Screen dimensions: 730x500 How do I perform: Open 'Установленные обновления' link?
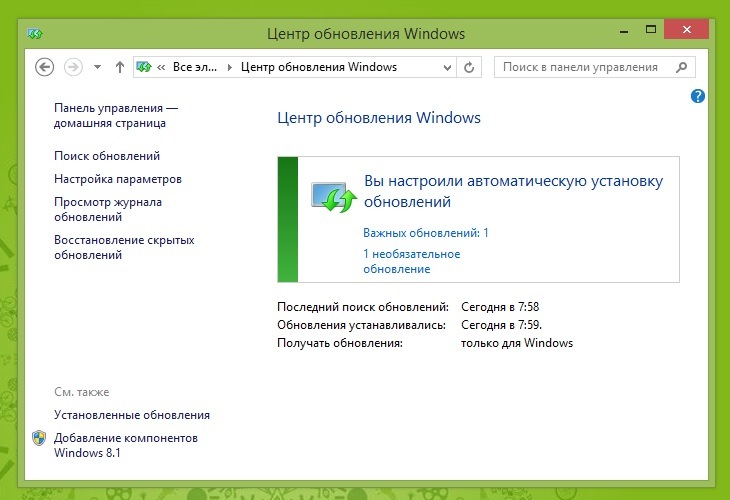click(x=132, y=415)
